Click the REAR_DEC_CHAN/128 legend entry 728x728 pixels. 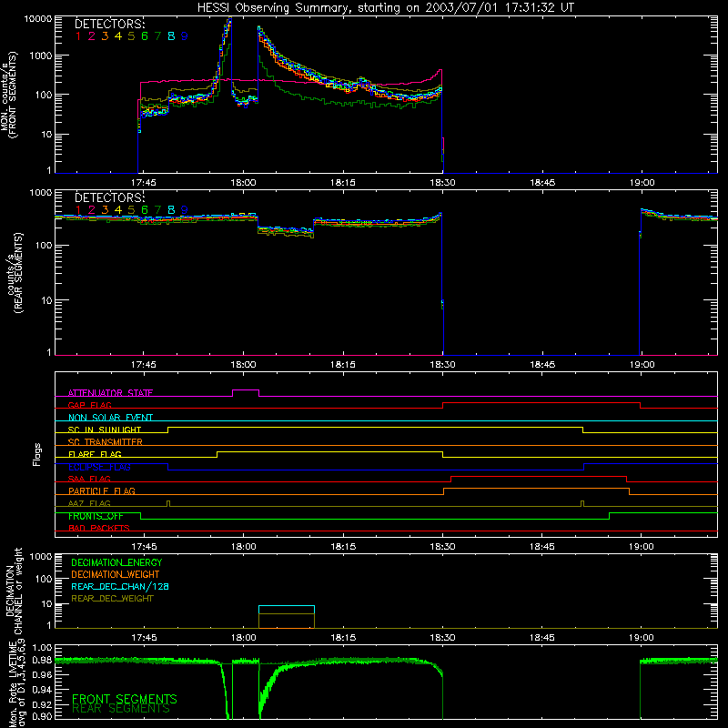(120, 586)
